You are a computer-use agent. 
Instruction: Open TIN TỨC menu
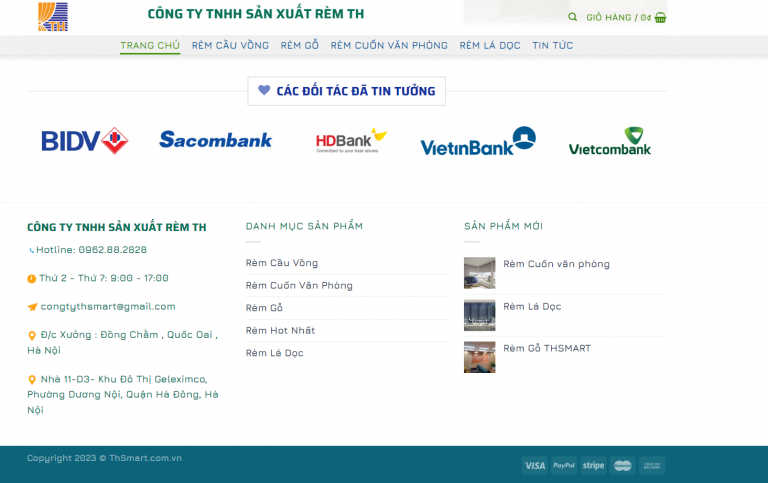coord(552,46)
